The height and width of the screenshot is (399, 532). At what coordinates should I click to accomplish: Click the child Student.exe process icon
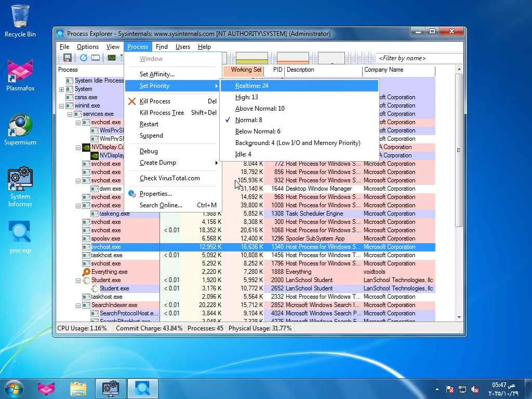(x=95, y=288)
